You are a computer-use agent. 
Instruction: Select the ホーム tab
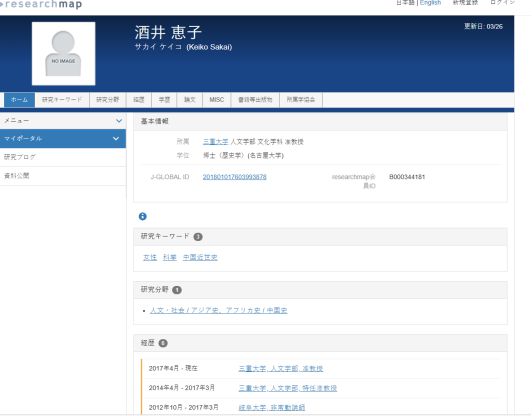[19, 100]
